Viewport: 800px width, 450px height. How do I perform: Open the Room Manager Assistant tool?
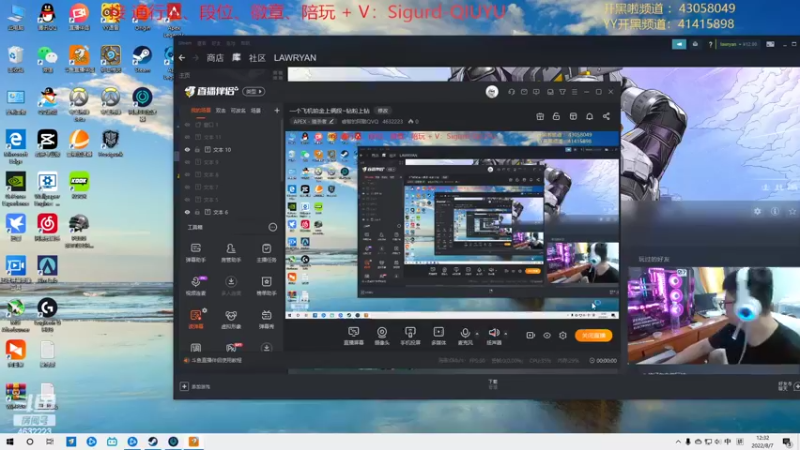pos(231,253)
